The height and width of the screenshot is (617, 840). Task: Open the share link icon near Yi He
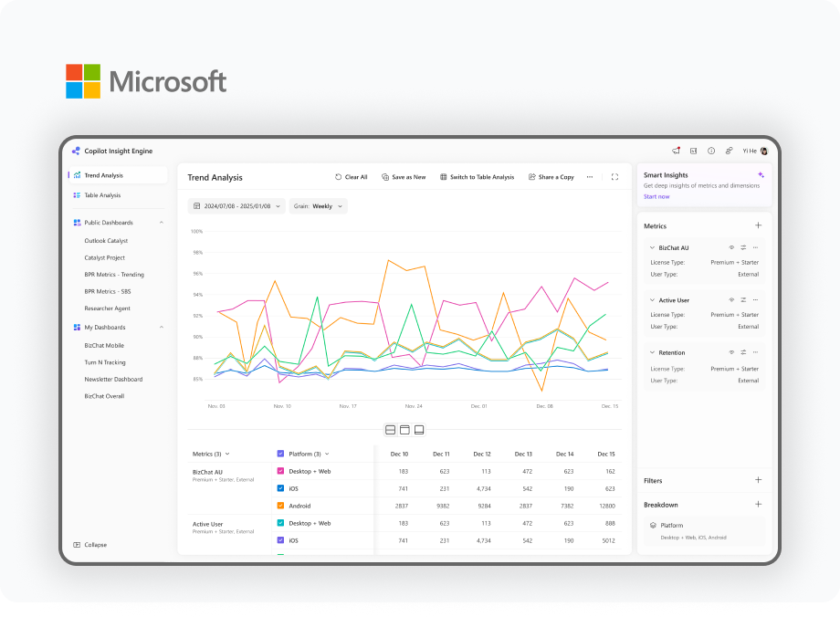pos(728,151)
